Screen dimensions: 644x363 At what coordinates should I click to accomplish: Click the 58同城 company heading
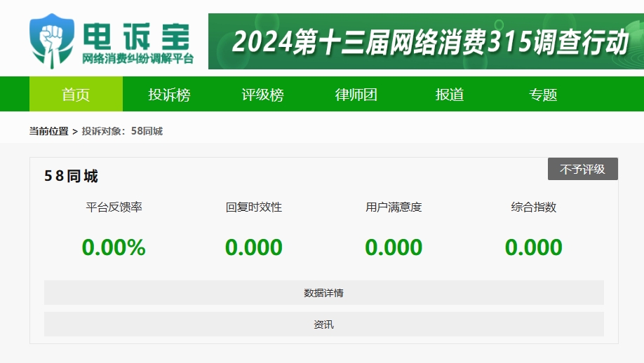[71, 176]
